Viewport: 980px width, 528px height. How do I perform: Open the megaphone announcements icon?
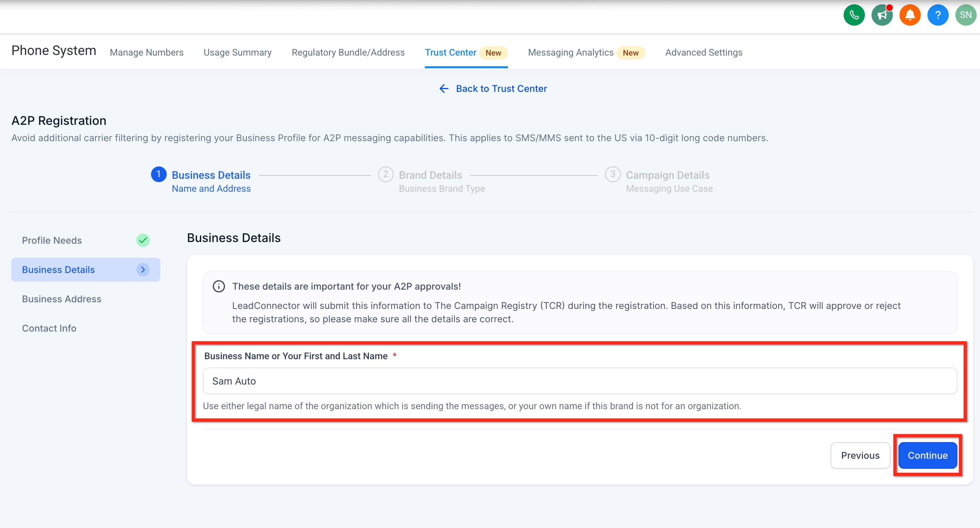(882, 15)
